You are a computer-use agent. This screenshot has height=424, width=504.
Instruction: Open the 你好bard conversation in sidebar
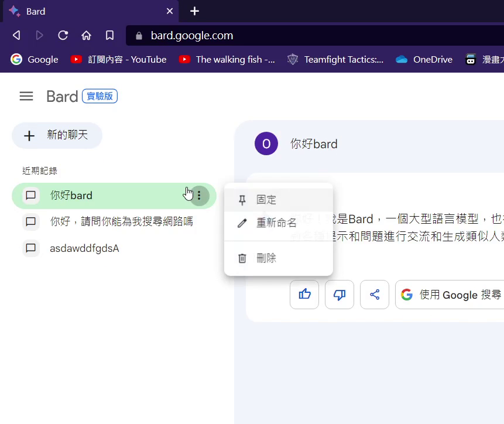click(x=114, y=196)
